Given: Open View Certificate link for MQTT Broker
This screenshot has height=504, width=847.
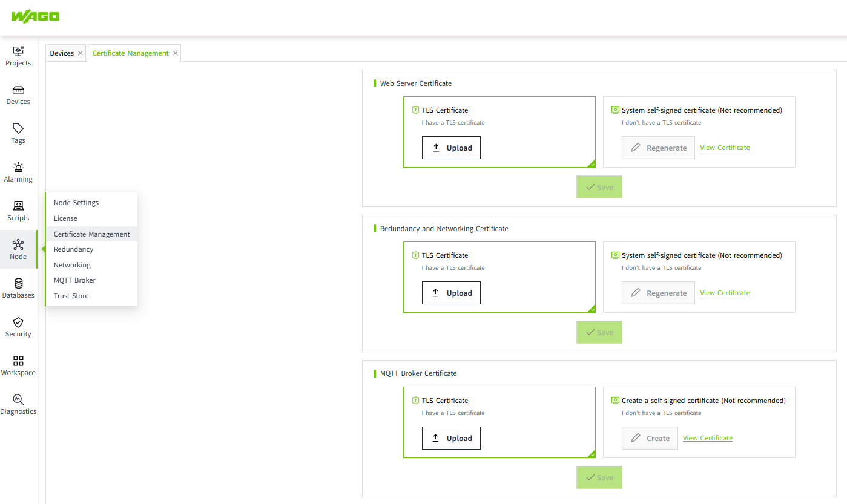Looking at the screenshot, I should point(707,438).
